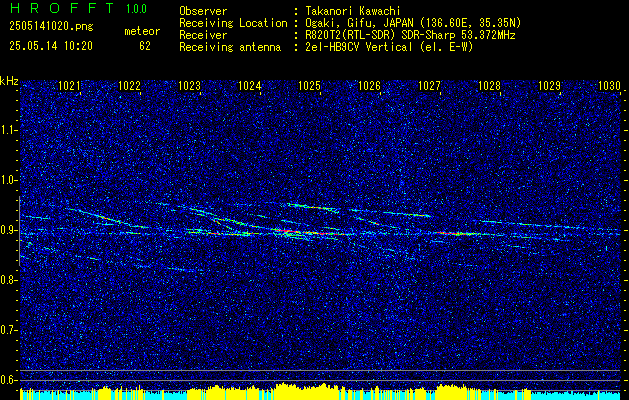Click the 1.1 kHz frequency label

[x=8, y=130]
